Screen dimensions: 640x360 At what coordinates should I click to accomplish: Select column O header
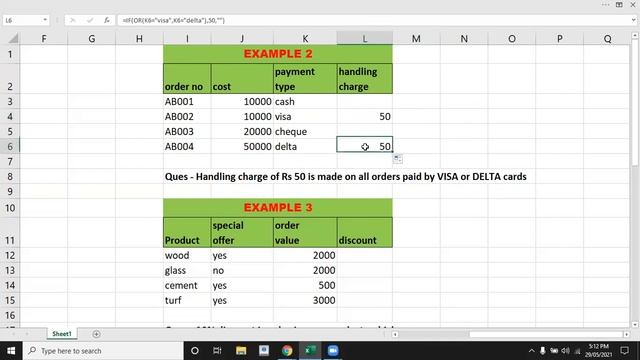click(511, 39)
